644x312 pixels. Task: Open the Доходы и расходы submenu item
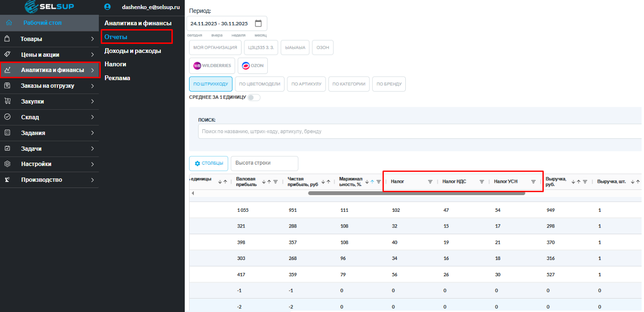pyautogui.click(x=133, y=51)
